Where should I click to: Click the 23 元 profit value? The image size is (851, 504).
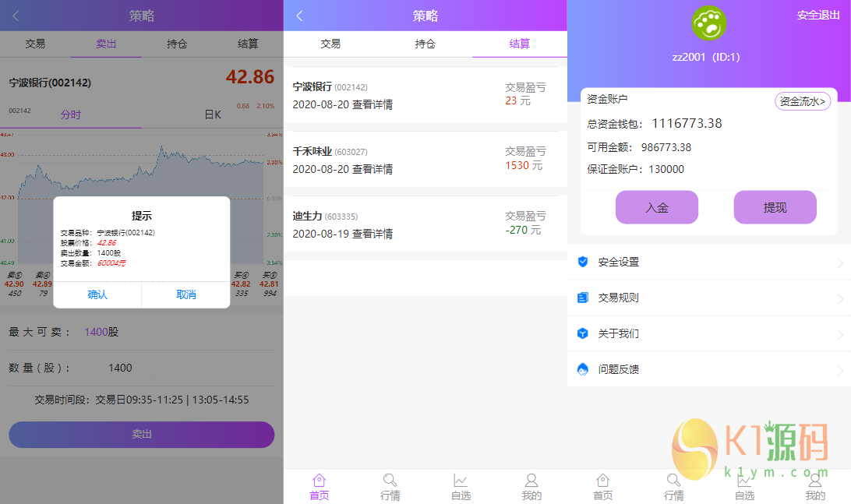point(517,101)
